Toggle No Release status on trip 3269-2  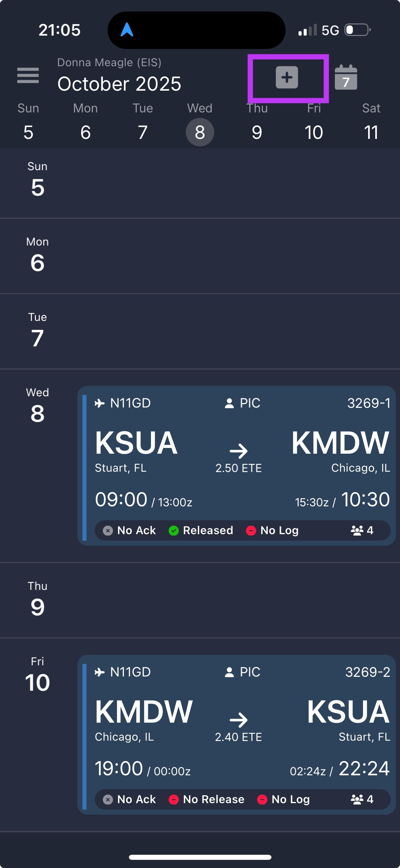206,799
